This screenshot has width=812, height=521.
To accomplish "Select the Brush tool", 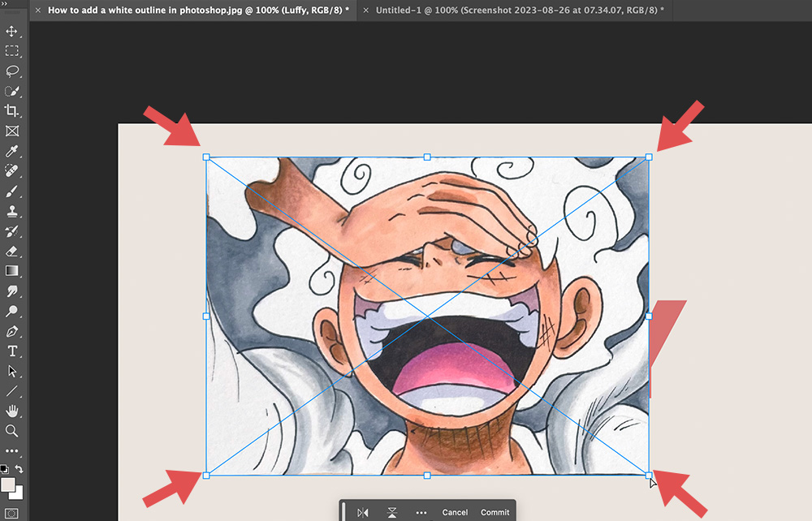I will [11, 191].
